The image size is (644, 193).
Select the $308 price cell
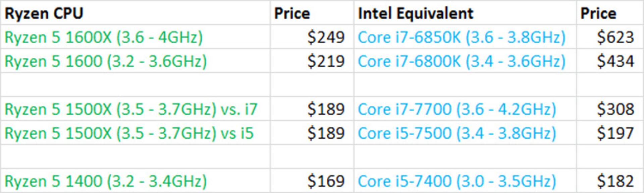click(x=610, y=109)
